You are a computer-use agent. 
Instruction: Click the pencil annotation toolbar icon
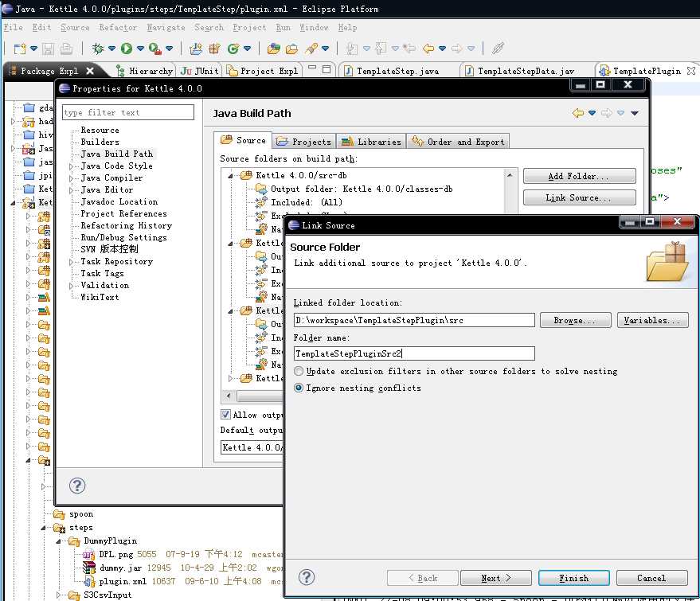click(498, 49)
